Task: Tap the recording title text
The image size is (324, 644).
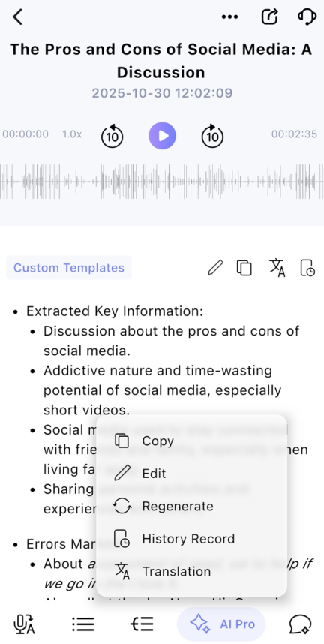Action: [161, 60]
